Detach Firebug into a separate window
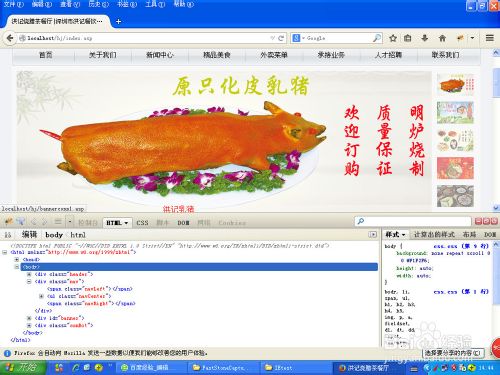Screen dimensions: 500x375 point(486,221)
